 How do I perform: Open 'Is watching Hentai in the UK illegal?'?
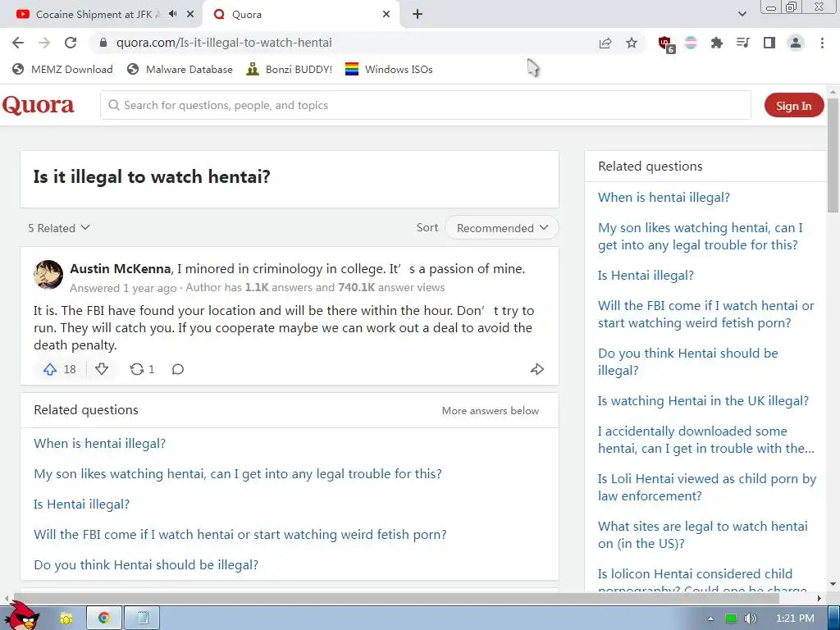pos(703,400)
